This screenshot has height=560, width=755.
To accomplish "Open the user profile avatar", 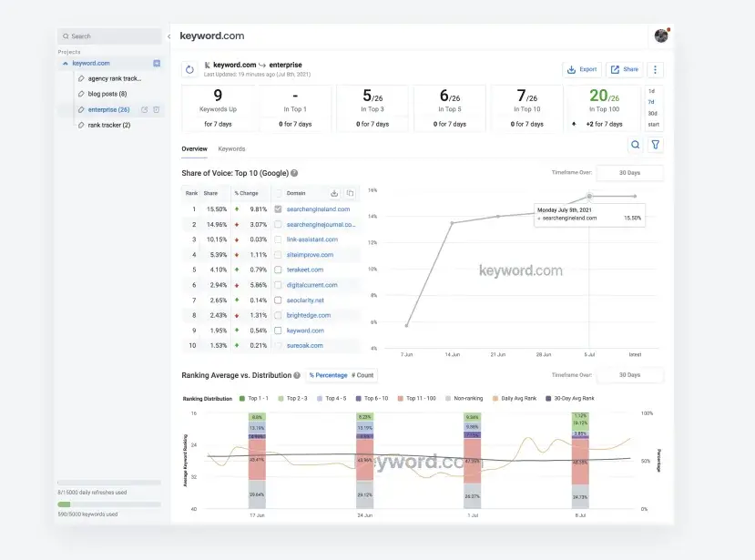I will click(661, 36).
